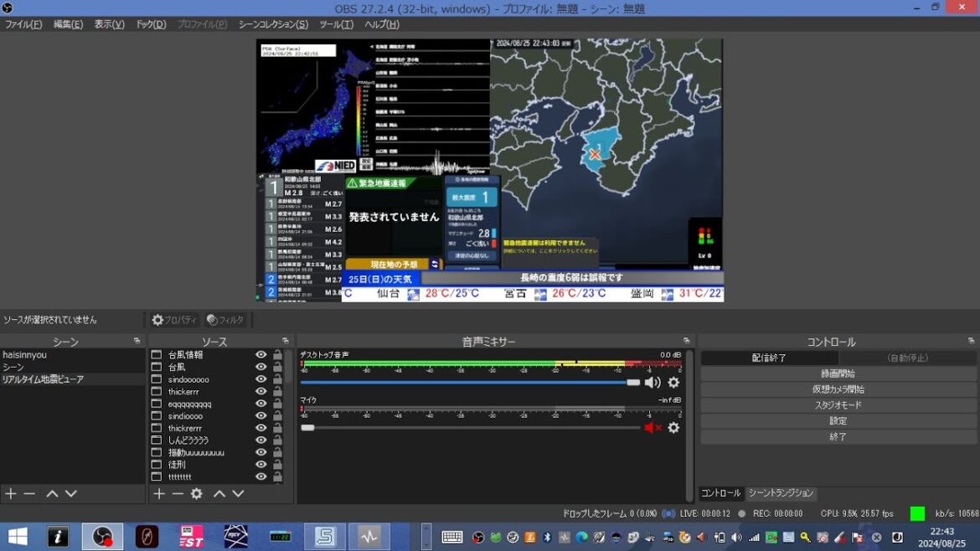Add a new source with the plus icon

(x=158, y=494)
